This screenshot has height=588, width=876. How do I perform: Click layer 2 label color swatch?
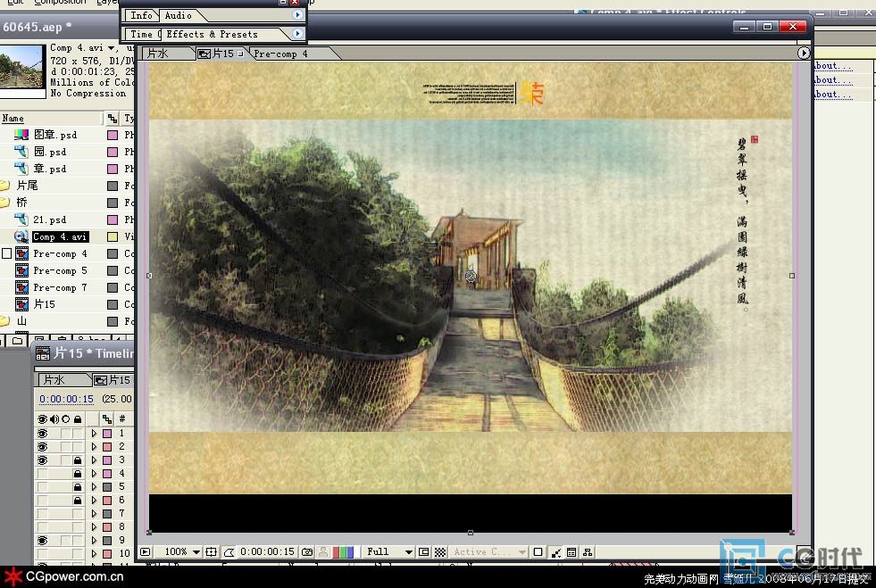(x=106, y=447)
